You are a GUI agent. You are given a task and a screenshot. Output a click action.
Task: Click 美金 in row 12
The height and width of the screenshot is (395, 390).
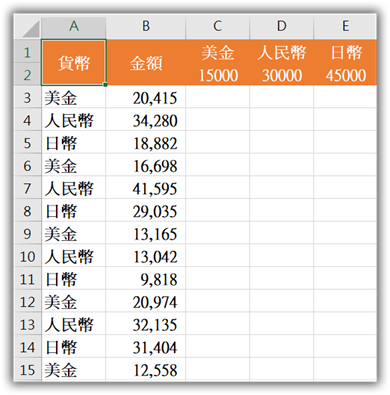(x=74, y=301)
